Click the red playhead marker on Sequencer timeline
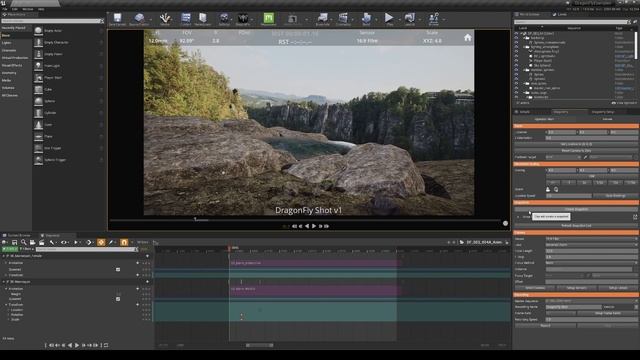 [x=229, y=248]
